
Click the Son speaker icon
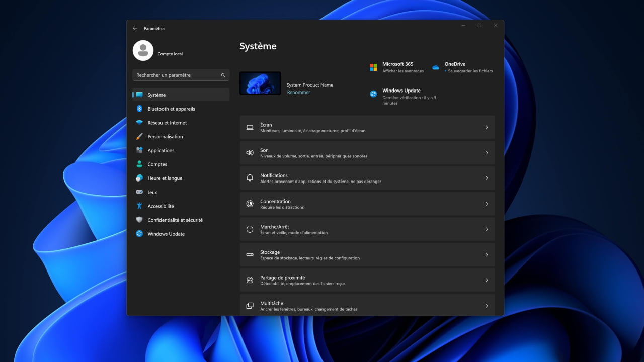[x=250, y=153]
